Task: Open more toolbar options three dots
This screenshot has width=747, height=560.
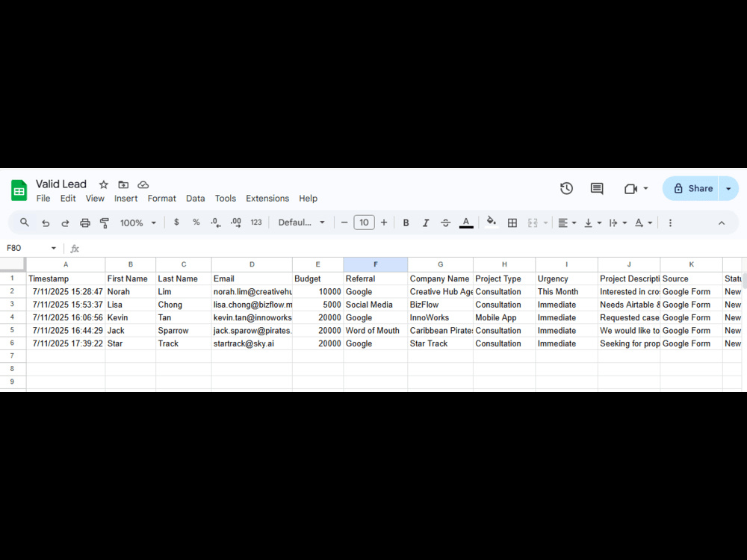Action: click(670, 223)
